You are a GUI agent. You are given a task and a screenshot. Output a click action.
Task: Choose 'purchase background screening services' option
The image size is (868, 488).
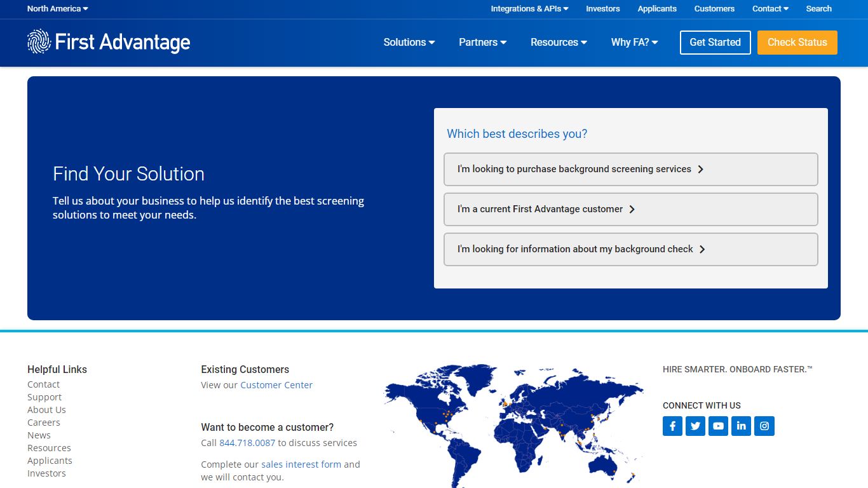[x=631, y=169]
